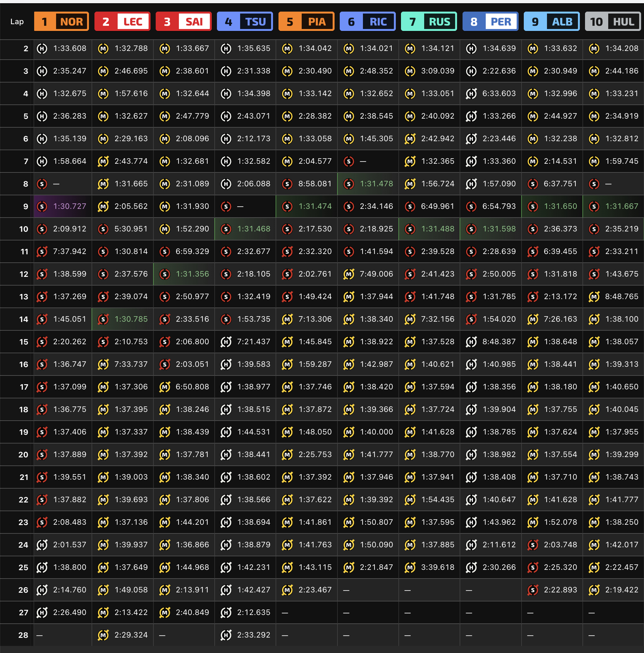
Task: Click the medium tyre icon in RUS's lap 14
Action: pos(410,319)
